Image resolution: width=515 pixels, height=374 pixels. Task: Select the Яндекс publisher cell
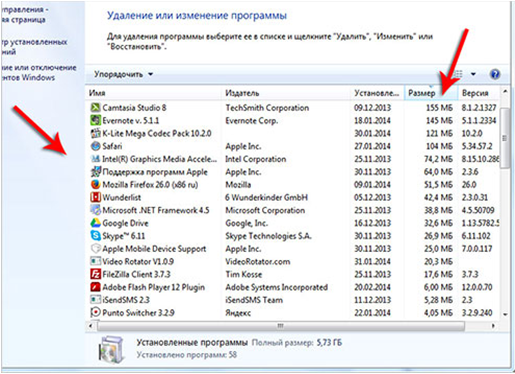coord(238,313)
